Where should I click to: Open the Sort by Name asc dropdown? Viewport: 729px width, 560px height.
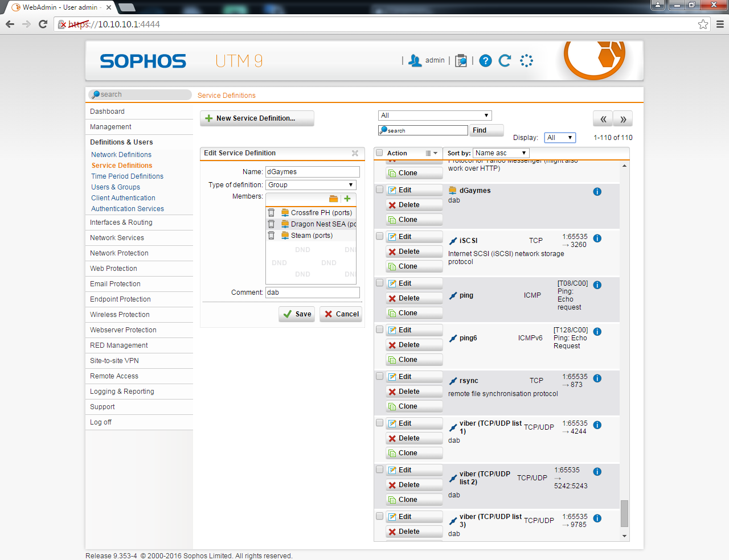(501, 153)
